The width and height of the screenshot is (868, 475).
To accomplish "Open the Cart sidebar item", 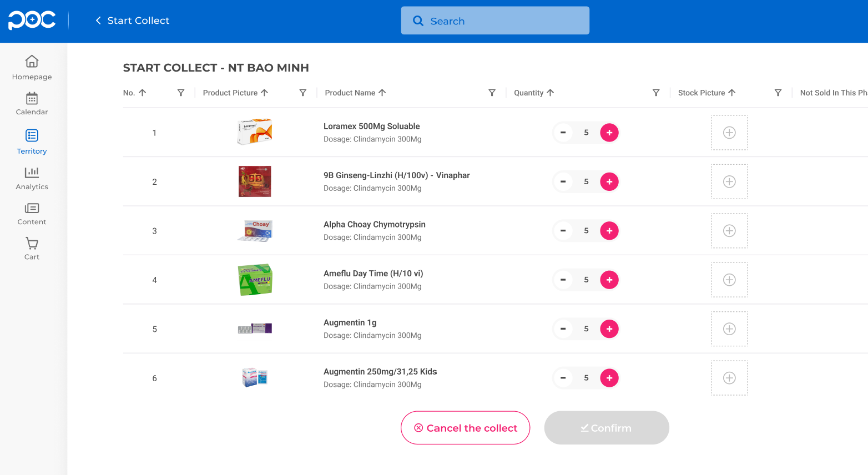I will click(32, 249).
